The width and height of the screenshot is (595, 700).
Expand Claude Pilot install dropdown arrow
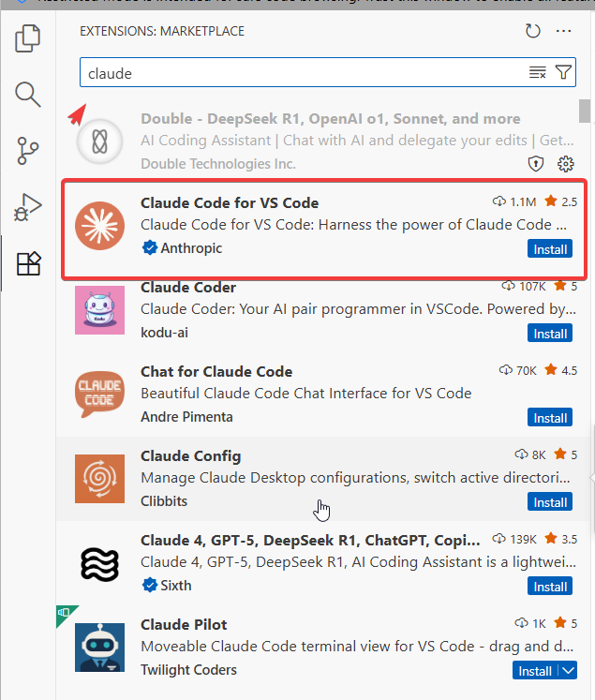(x=567, y=671)
